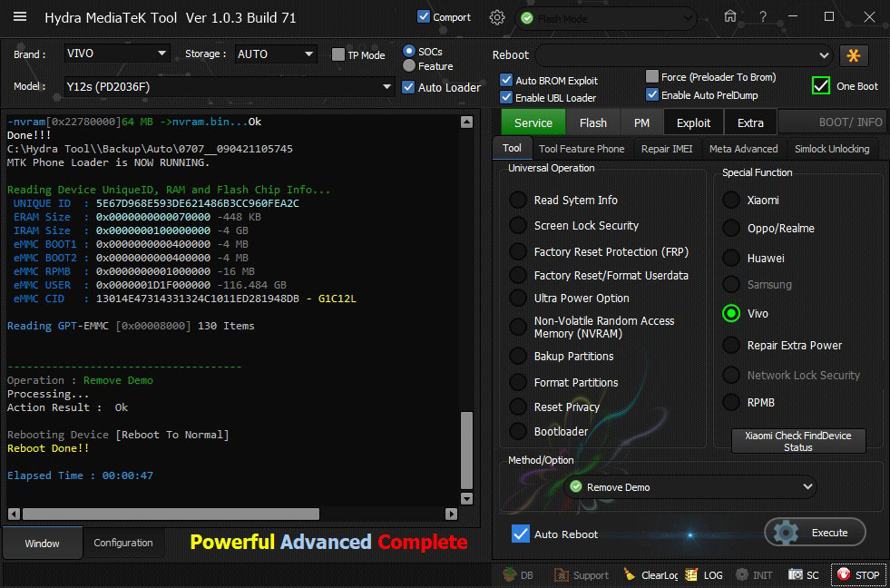The height and width of the screenshot is (588, 890).
Task: Toggle the Comport checkbox
Action: click(x=424, y=16)
